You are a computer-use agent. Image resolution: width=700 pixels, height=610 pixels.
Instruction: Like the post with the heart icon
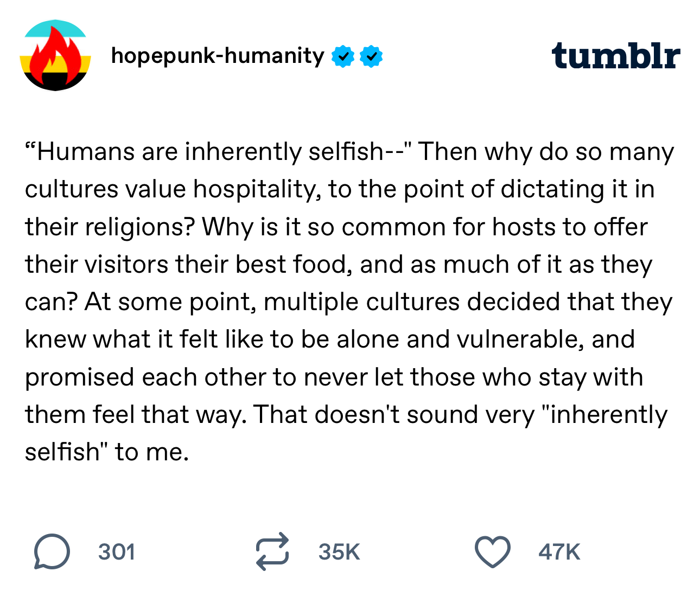(x=492, y=552)
